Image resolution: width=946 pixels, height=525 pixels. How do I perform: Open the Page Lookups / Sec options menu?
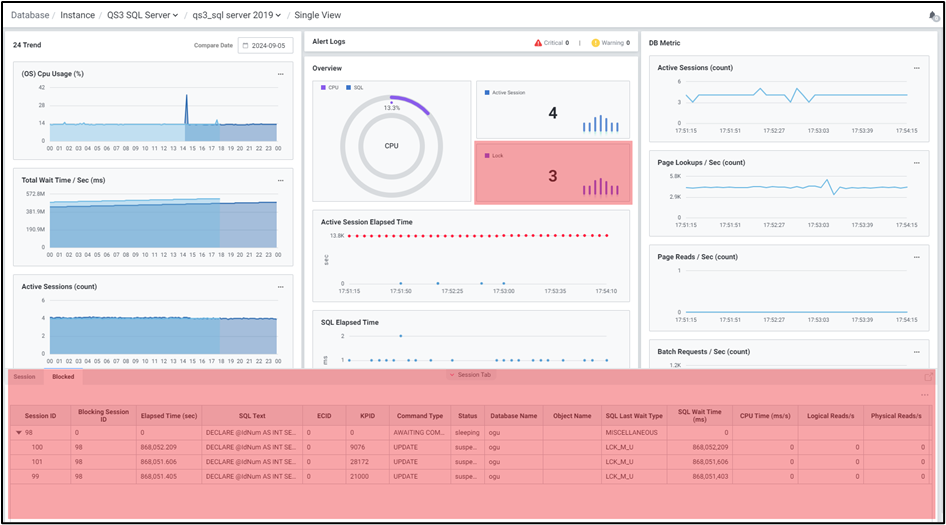pyautogui.click(x=916, y=162)
